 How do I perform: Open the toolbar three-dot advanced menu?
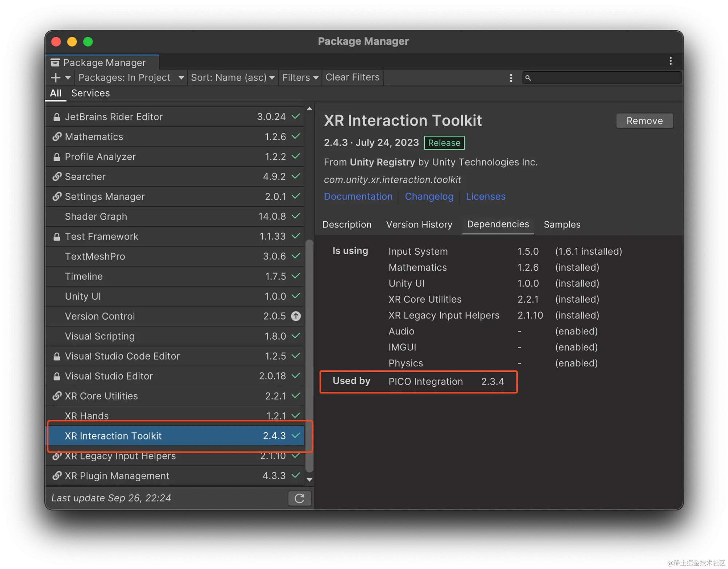click(511, 78)
